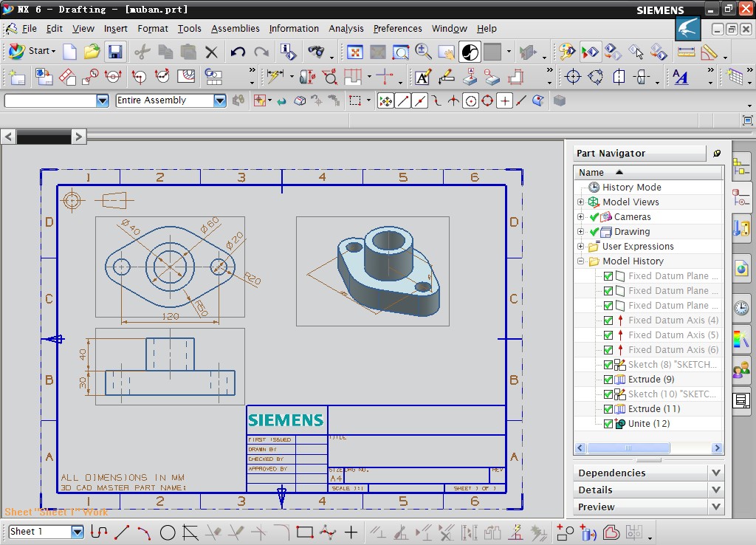Select the rectangle sketch tool
Viewport: 756px width, 545px height.
[x=304, y=532]
